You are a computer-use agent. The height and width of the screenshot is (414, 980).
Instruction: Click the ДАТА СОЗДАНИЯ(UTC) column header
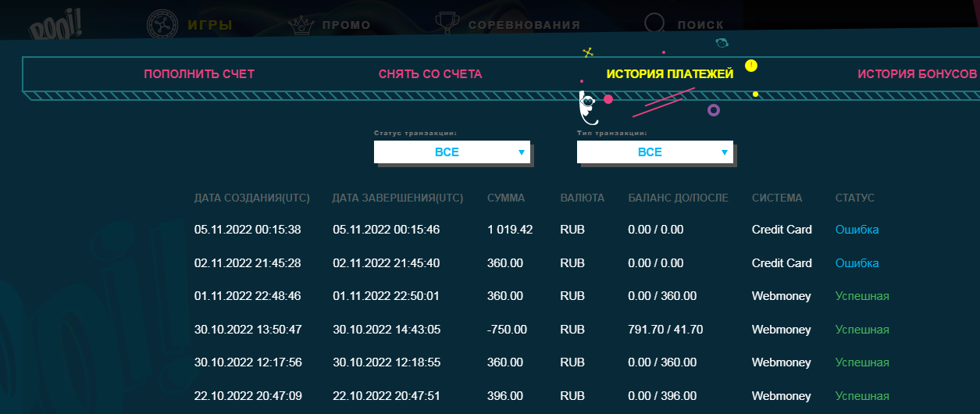coord(252,198)
